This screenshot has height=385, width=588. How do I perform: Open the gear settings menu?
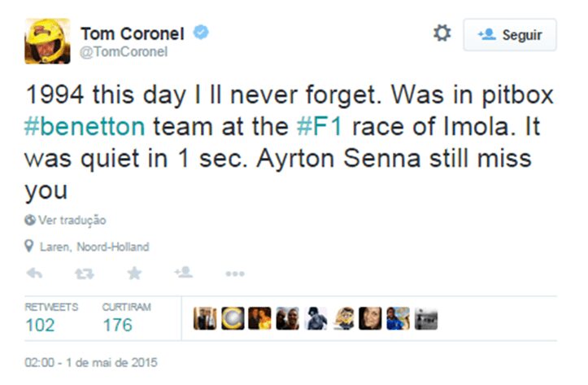click(442, 33)
